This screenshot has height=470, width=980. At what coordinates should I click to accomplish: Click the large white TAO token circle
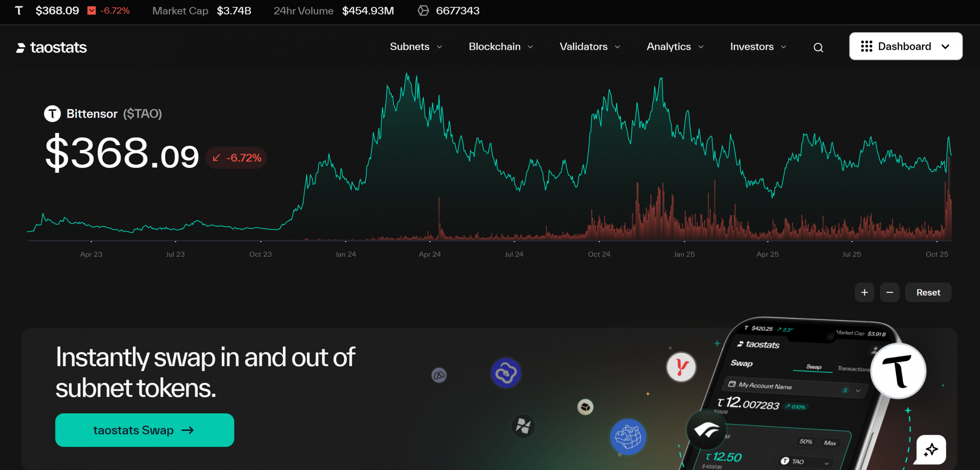(898, 371)
